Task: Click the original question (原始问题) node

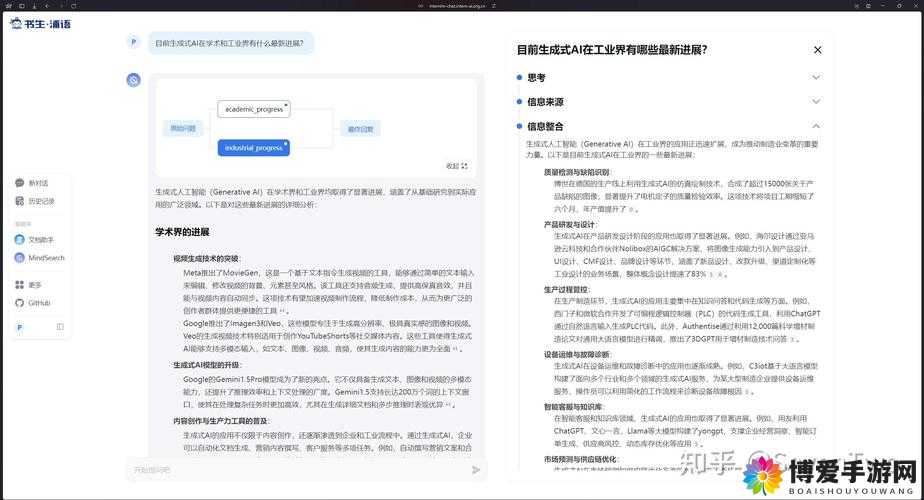Action: [183, 128]
